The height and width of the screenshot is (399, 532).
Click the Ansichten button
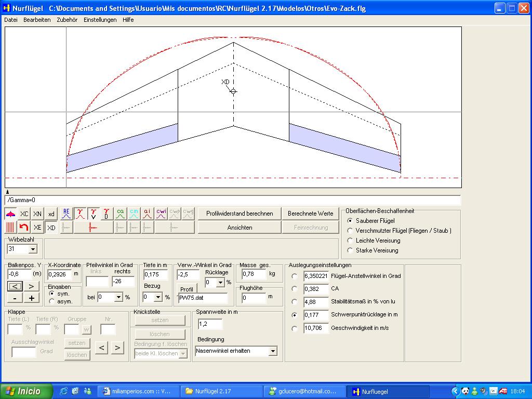240,228
